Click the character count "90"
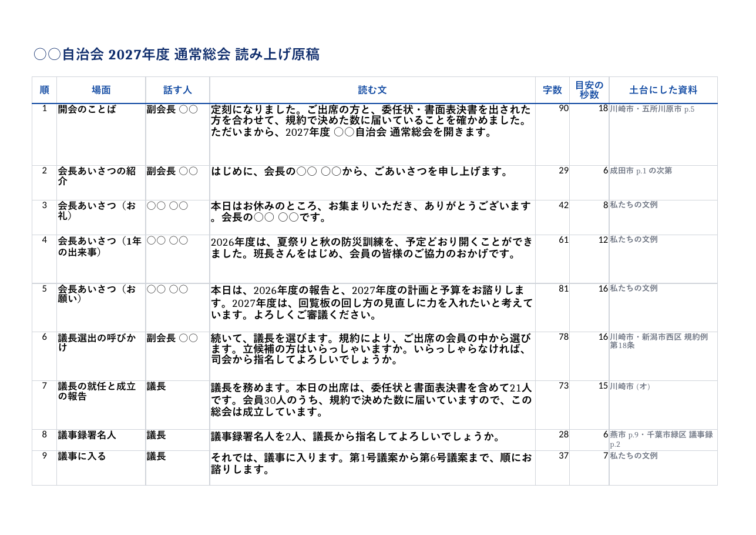 click(x=563, y=108)
